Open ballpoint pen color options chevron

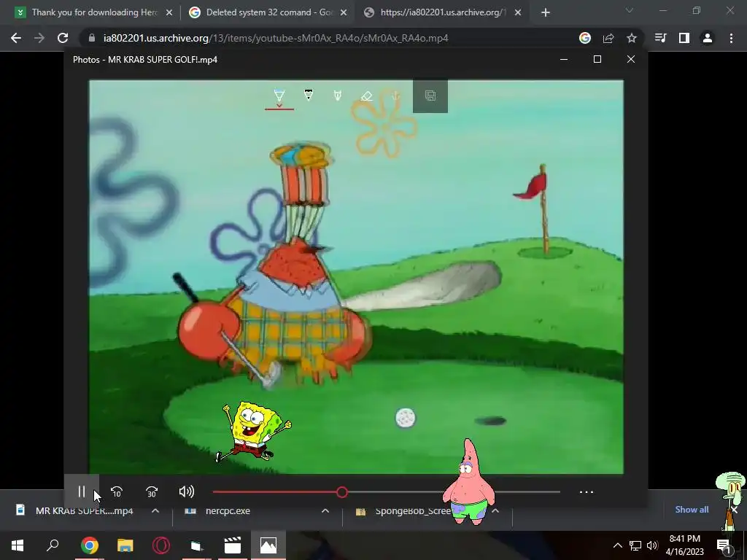pos(279,105)
